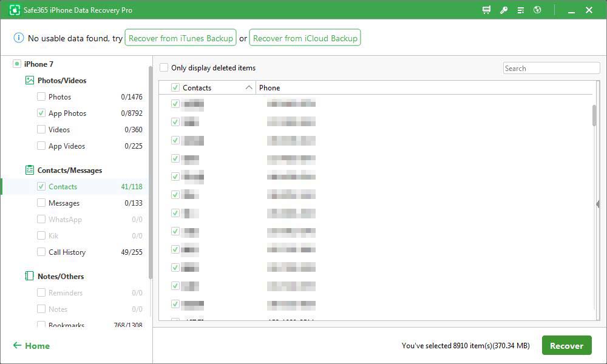Click the 'Photos/Videos' group heading
Screen dimensions: 607x364
pos(62,81)
